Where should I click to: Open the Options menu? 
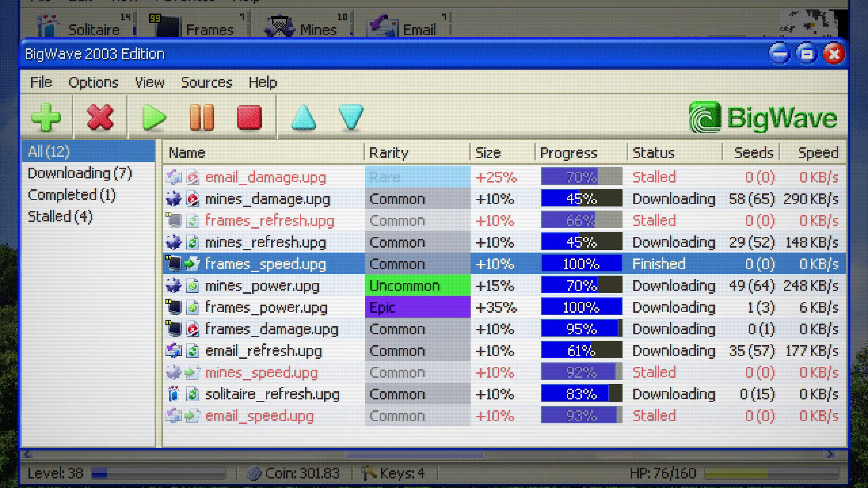pos(93,82)
